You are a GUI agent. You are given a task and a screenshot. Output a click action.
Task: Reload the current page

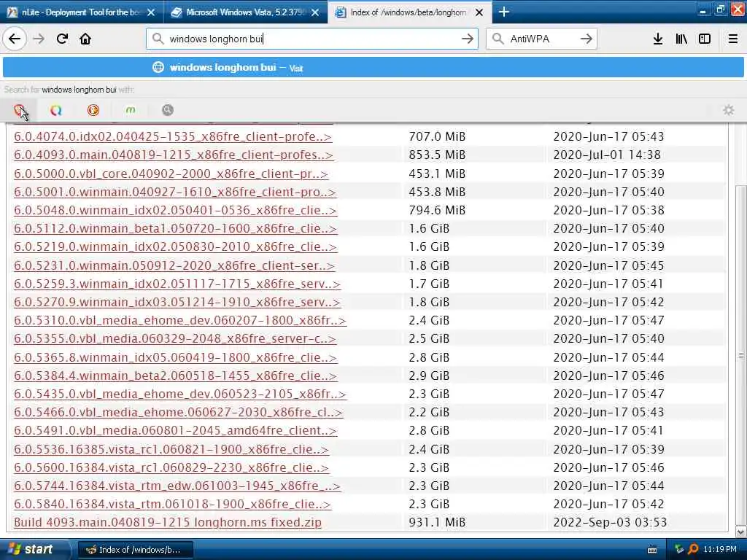62,39
